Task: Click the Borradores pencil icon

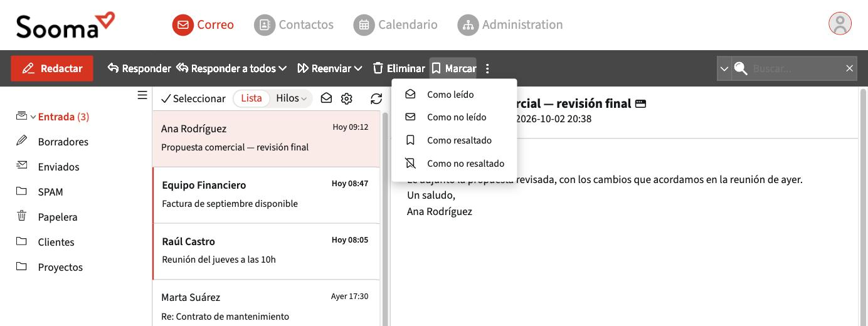Action: (22, 140)
